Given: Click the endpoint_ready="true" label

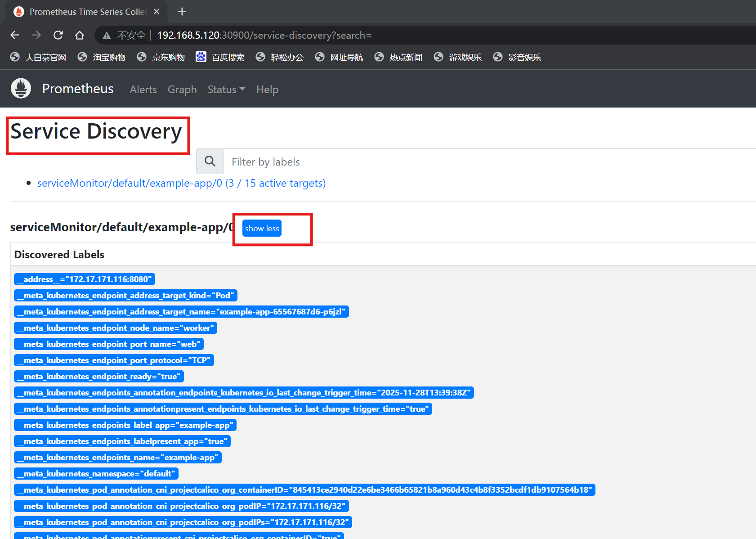Looking at the screenshot, I should [99, 377].
